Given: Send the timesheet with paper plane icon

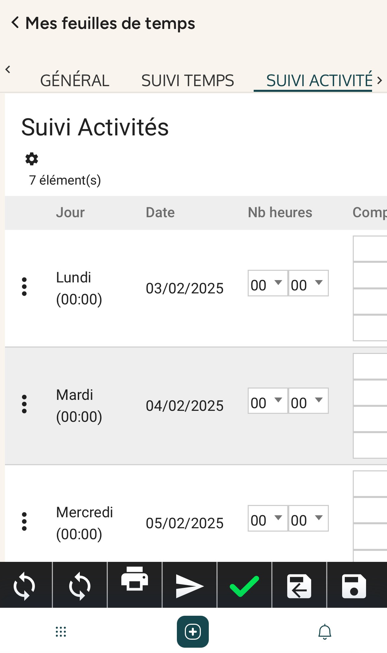Looking at the screenshot, I should point(189,586).
